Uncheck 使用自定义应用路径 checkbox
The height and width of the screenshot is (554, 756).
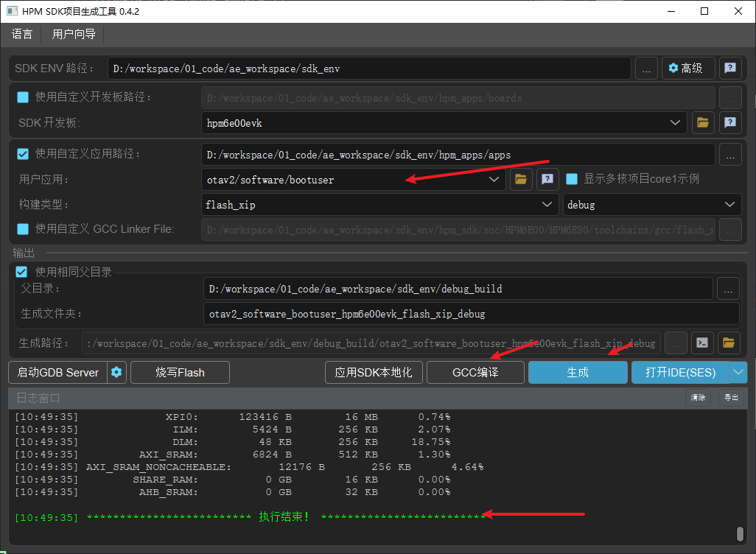coord(23,154)
